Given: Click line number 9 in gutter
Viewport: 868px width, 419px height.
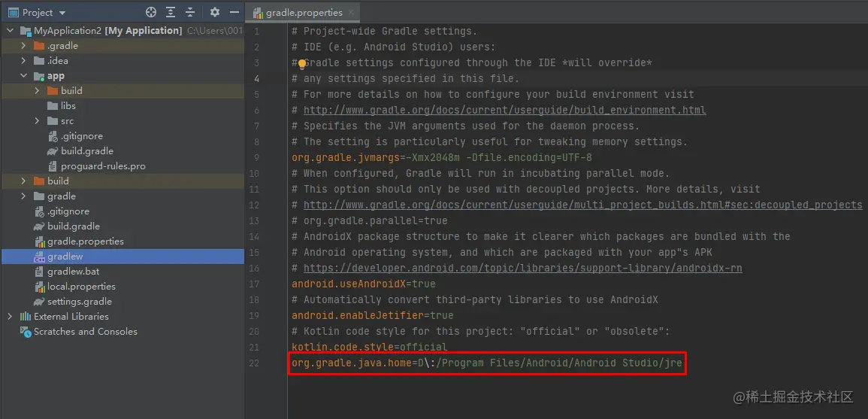Looking at the screenshot, I should [x=256, y=157].
